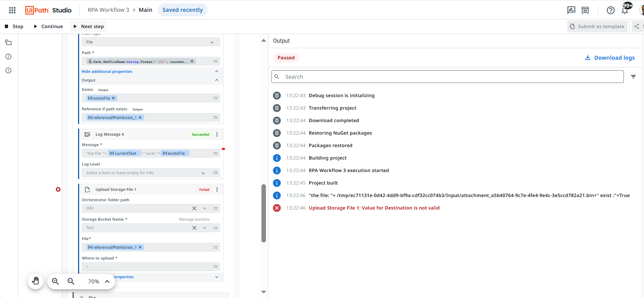Open filter options in Output panel
The height and width of the screenshot is (298, 644).
633,77
